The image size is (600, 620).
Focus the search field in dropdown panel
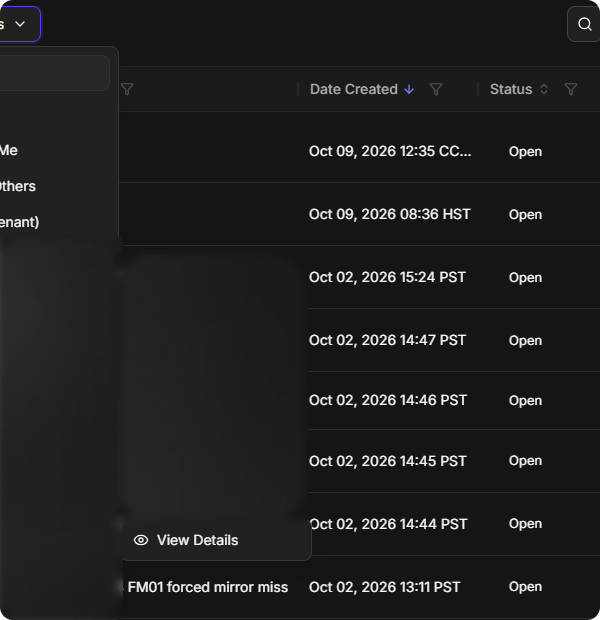point(55,73)
